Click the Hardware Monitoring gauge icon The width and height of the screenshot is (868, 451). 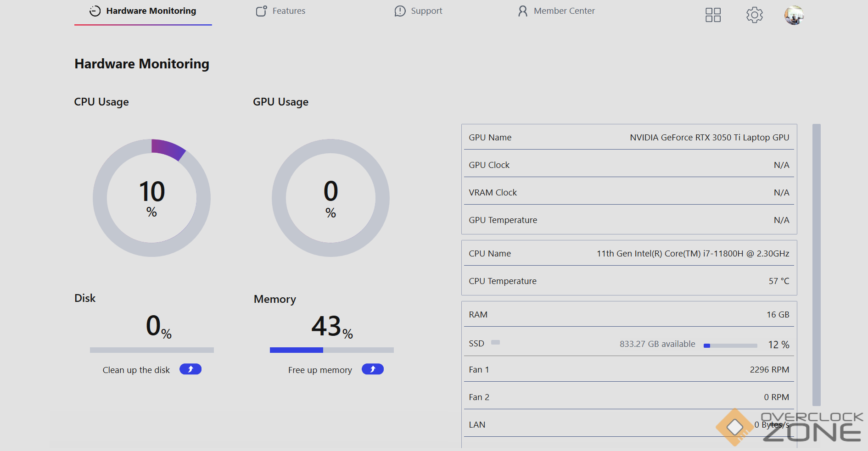point(95,11)
